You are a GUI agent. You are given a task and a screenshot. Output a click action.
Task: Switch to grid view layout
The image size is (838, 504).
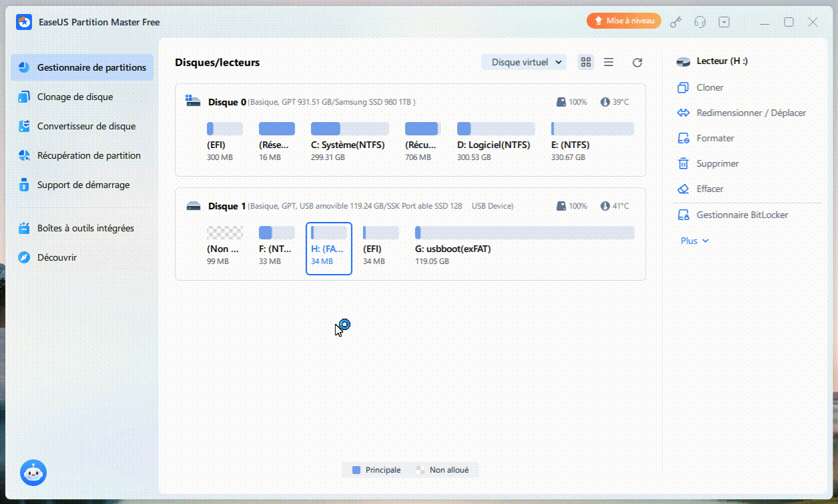coord(586,62)
